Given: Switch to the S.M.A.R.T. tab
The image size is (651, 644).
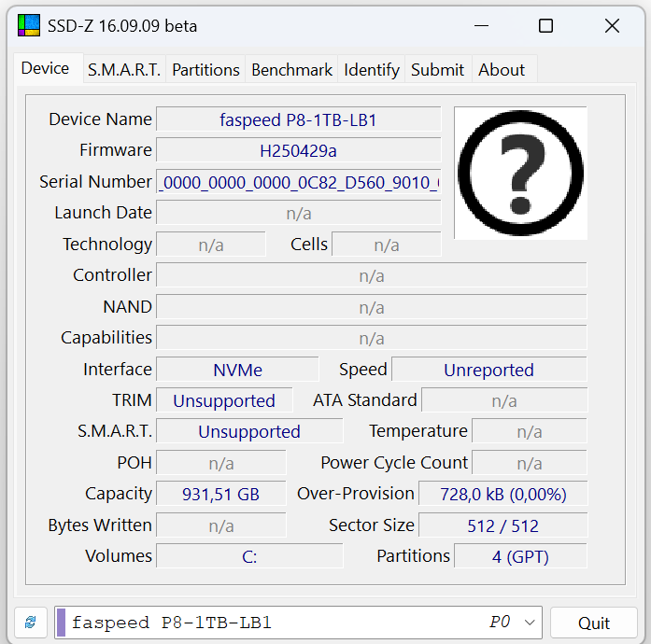Looking at the screenshot, I should (x=124, y=70).
